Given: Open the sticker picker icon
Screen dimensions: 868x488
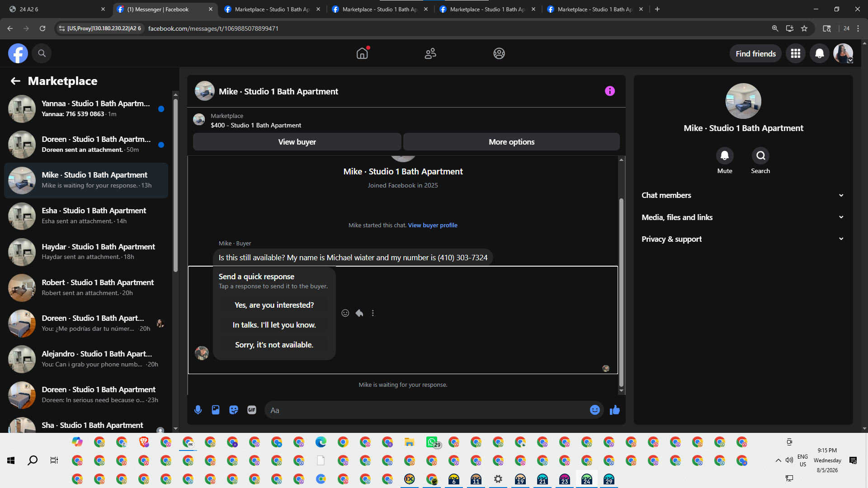Looking at the screenshot, I should tap(234, 410).
